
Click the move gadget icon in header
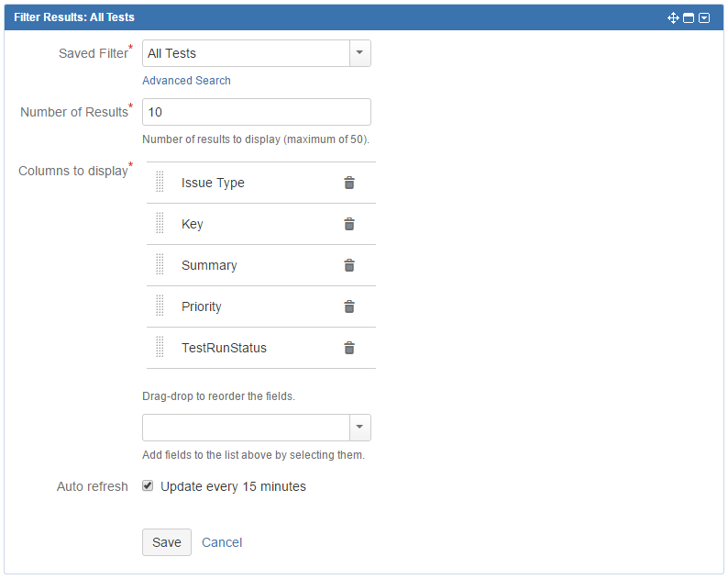[x=673, y=17]
